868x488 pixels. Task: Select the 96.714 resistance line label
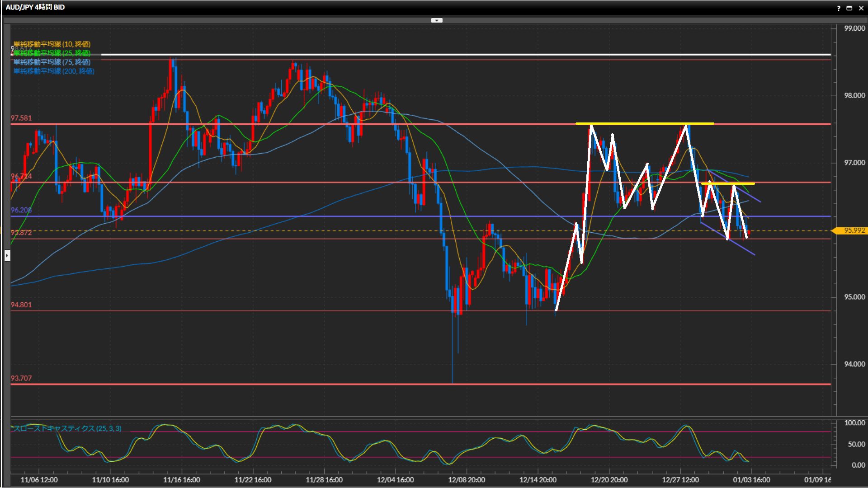coord(21,176)
